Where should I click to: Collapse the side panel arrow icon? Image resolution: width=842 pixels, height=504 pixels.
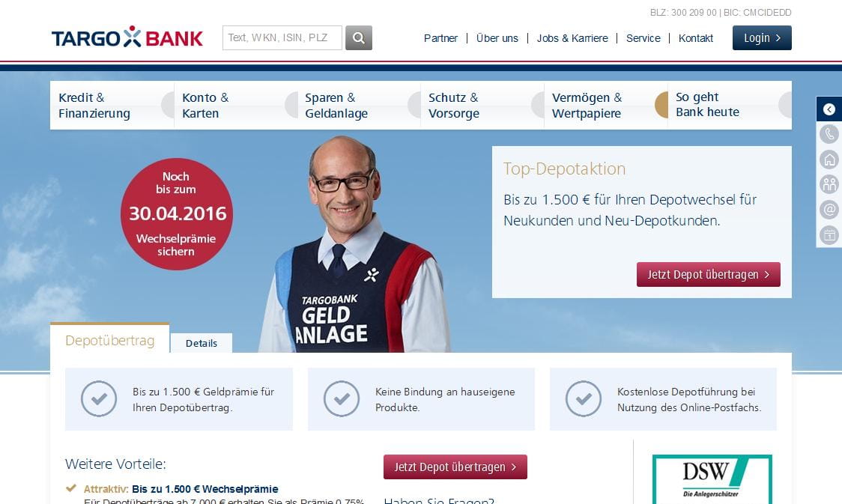829,109
